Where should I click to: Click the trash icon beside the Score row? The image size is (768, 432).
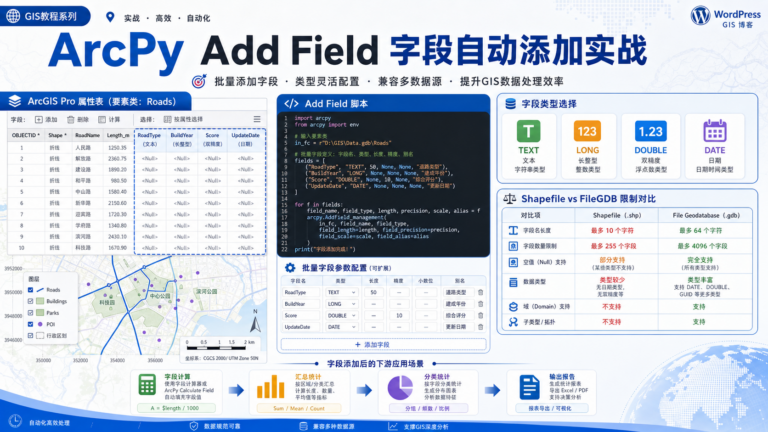tap(480, 315)
